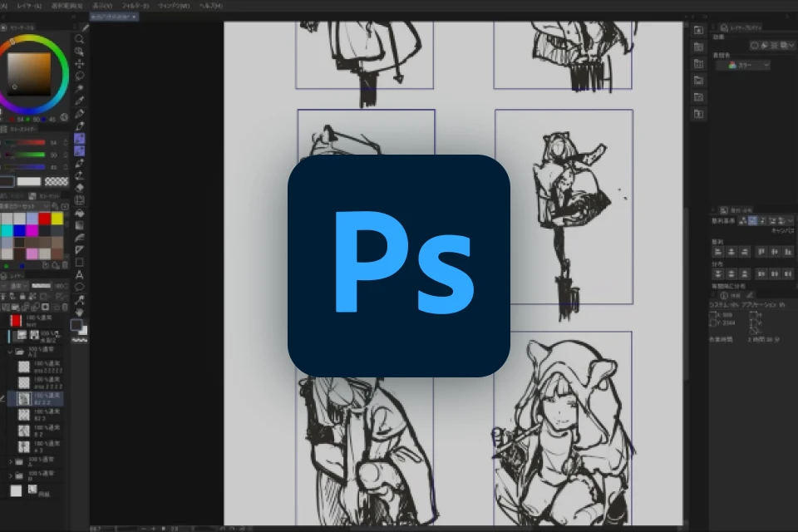The height and width of the screenshot is (532, 798).
Task: Click red value stepper in color slider
Action: point(66,143)
